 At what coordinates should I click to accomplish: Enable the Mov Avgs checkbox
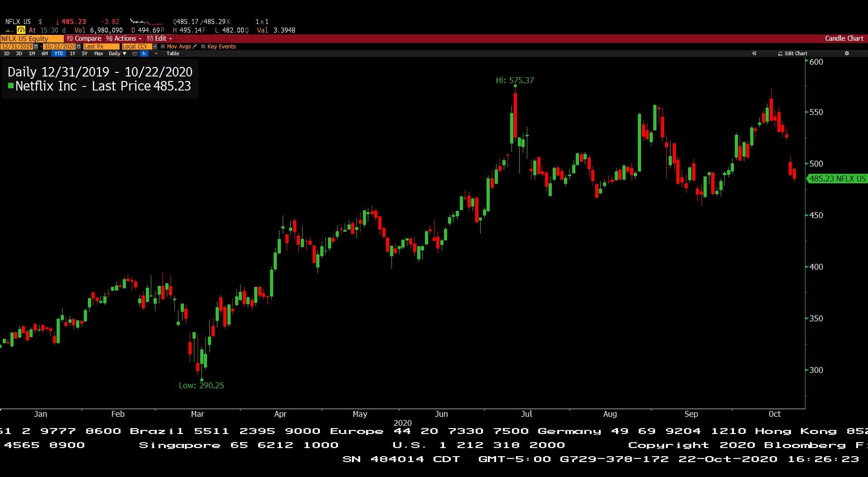pos(163,47)
